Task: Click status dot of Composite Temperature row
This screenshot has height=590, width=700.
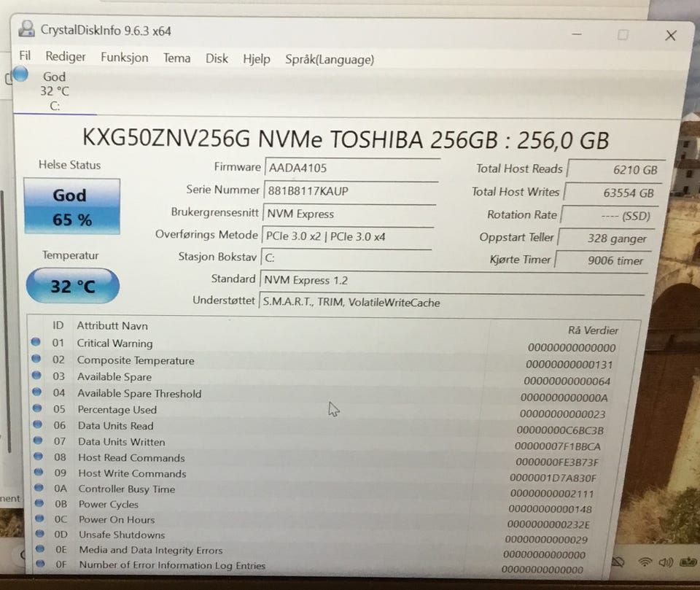Action: tap(36, 359)
